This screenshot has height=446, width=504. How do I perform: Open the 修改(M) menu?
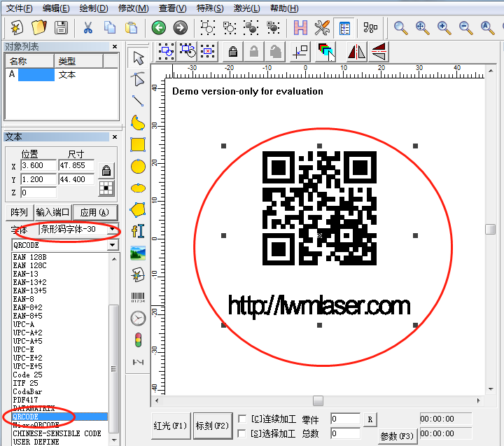point(134,8)
